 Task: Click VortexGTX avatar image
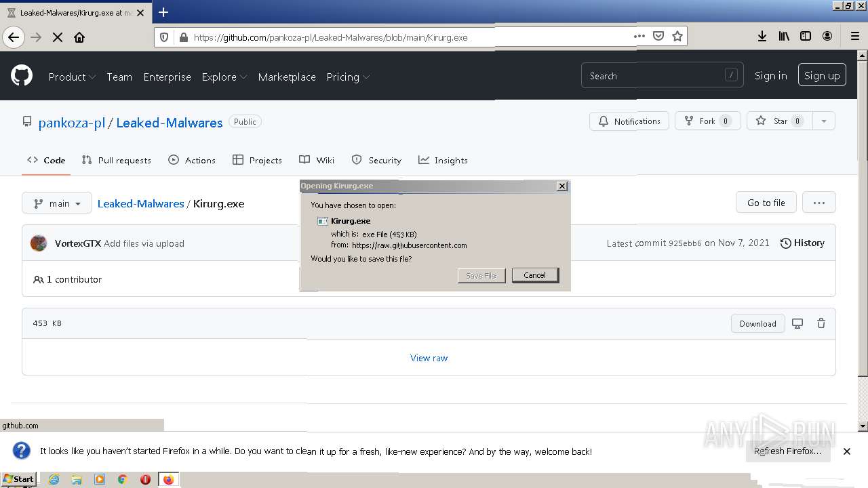[39, 243]
